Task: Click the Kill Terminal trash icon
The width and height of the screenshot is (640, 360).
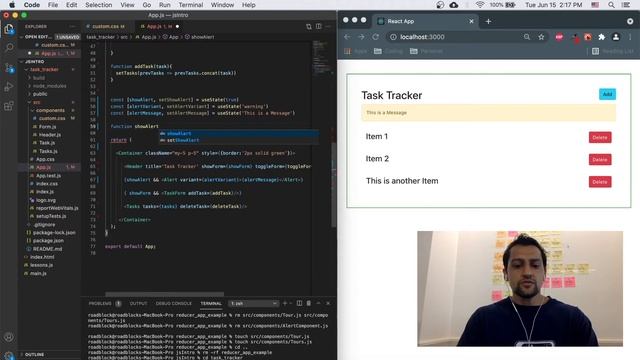Action: (x=309, y=303)
